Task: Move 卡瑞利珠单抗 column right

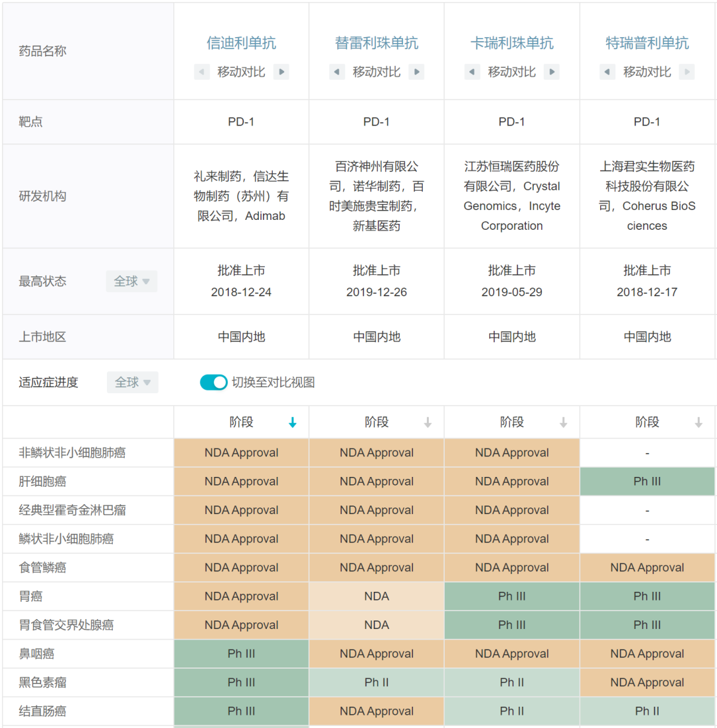Action: click(551, 72)
